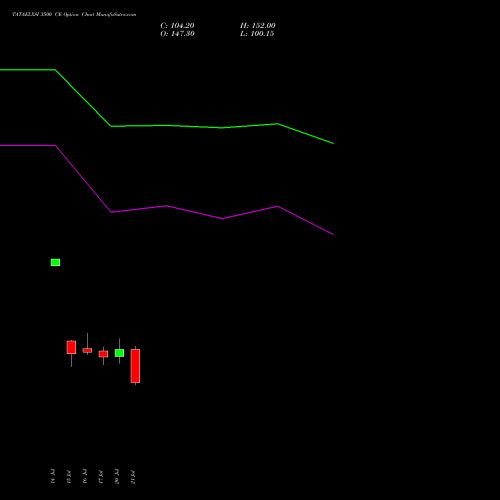Click the 14 Jul date axis label
The height and width of the screenshot is (500, 500).
[x=53, y=476]
